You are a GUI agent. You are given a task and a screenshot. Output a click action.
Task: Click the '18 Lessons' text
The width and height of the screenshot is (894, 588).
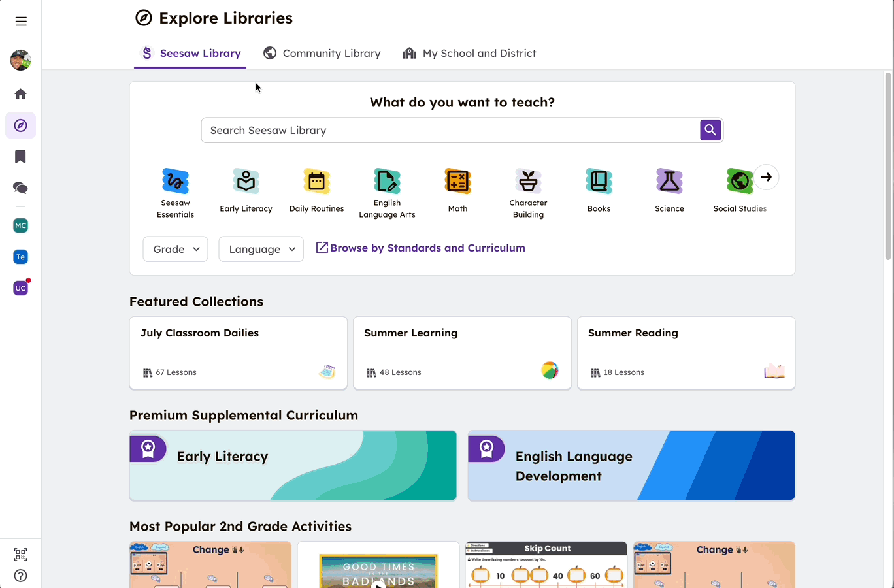[x=623, y=372]
